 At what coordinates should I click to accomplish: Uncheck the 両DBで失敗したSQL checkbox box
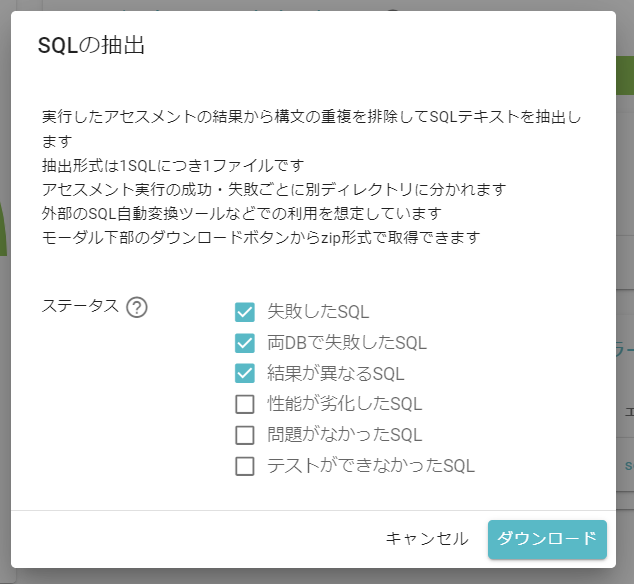245,343
